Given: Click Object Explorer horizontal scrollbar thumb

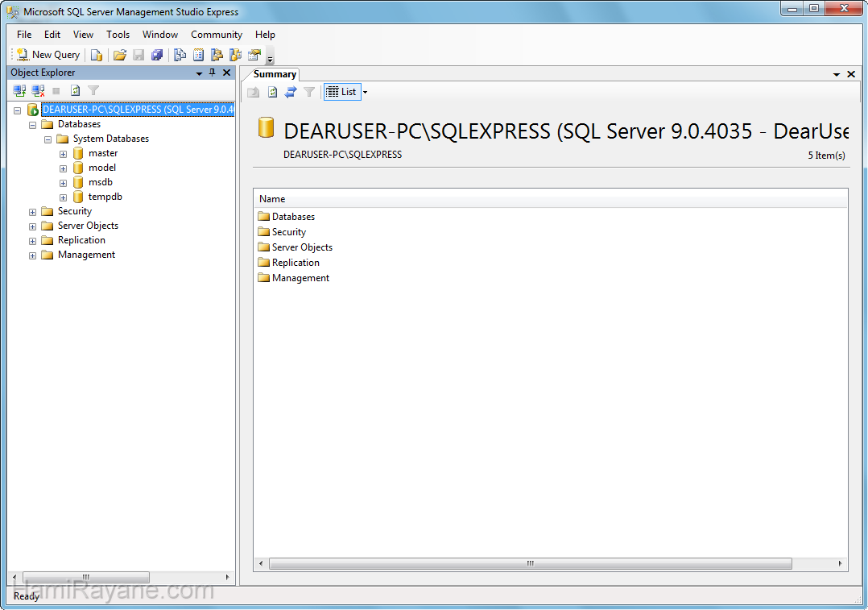Looking at the screenshot, I should [86, 577].
